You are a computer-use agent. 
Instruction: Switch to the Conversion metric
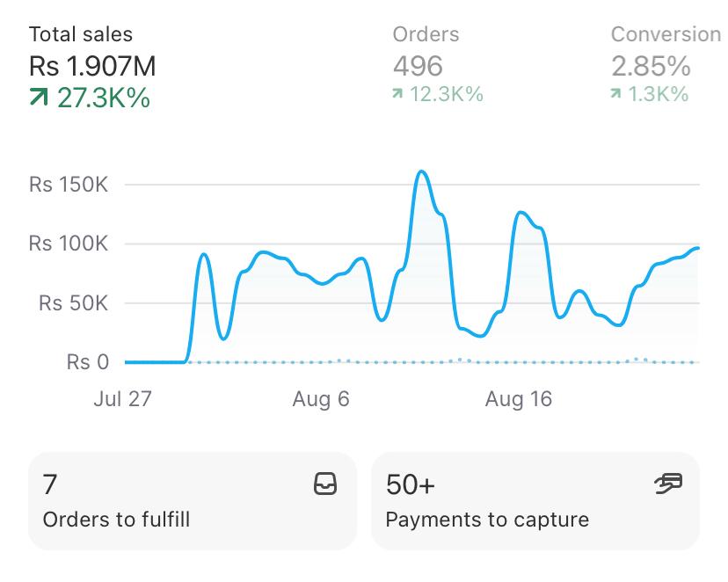click(666, 34)
